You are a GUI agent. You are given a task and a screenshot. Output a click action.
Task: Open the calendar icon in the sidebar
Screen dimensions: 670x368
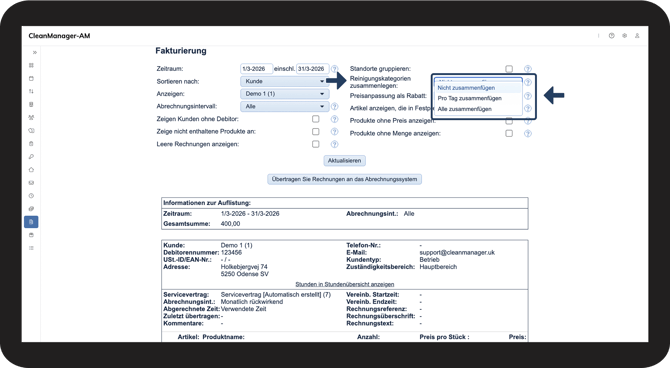[x=31, y=79]
